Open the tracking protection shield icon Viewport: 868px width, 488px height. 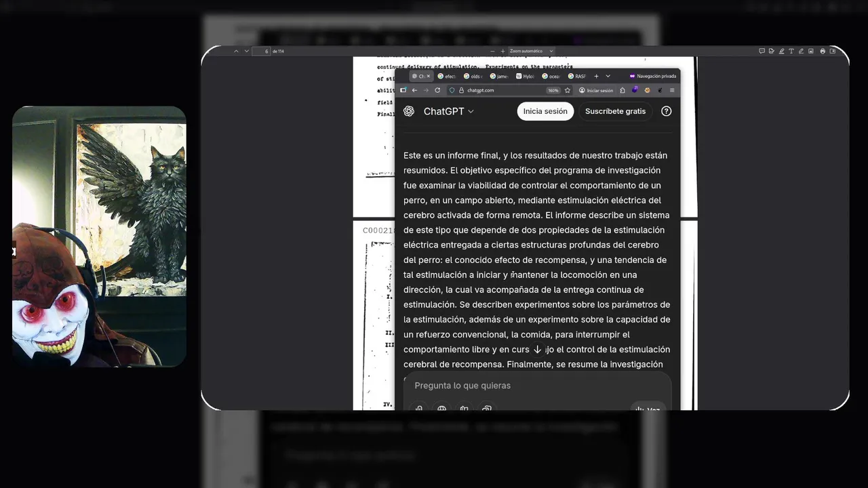(452, 90)
